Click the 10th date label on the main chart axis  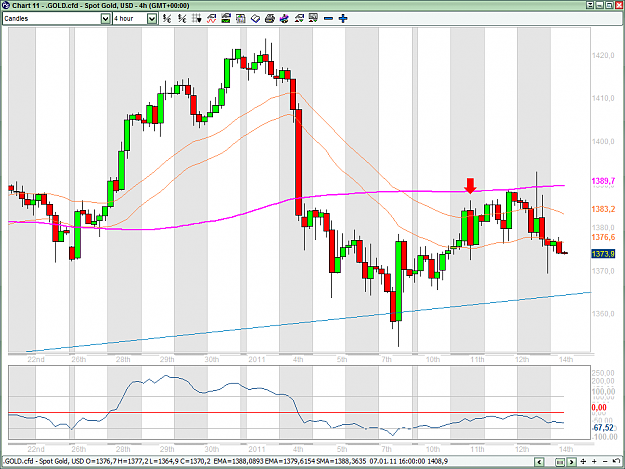pyautogui.click(x=433, y=359)
